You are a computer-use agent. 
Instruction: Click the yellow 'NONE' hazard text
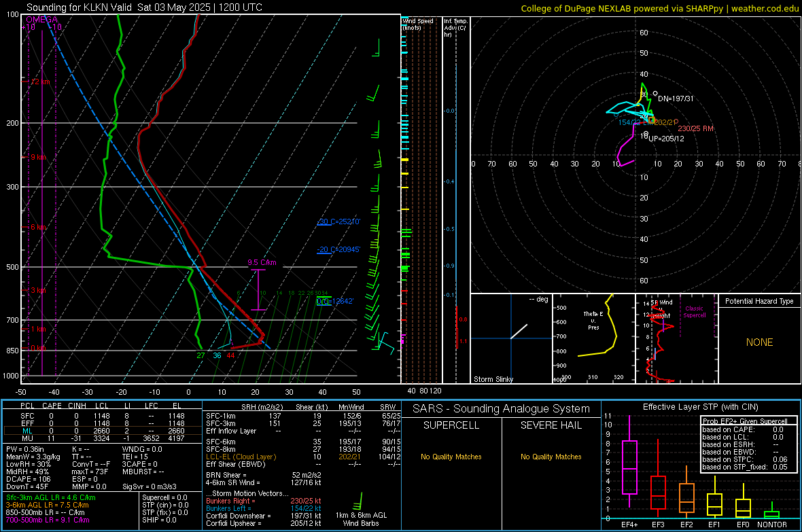[x=760, y=342]
